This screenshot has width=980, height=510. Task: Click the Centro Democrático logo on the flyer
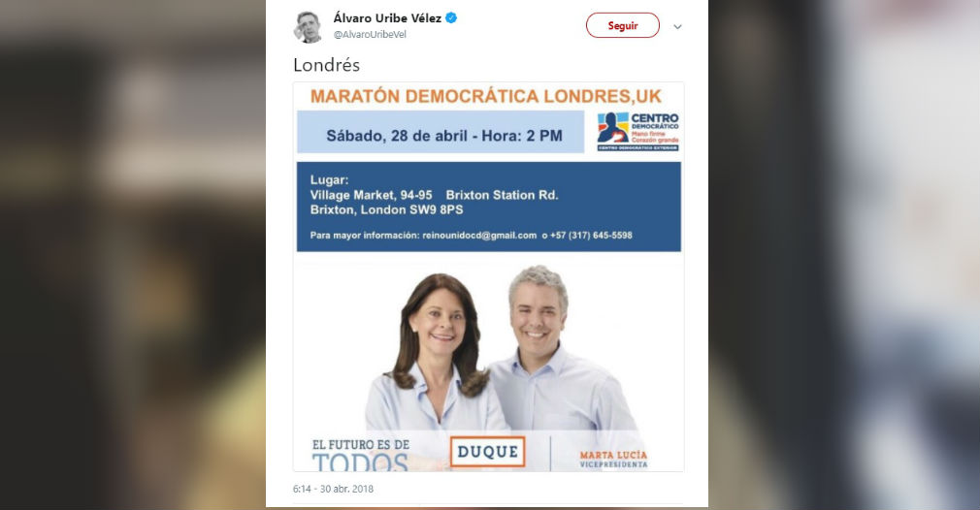(637, 132)
